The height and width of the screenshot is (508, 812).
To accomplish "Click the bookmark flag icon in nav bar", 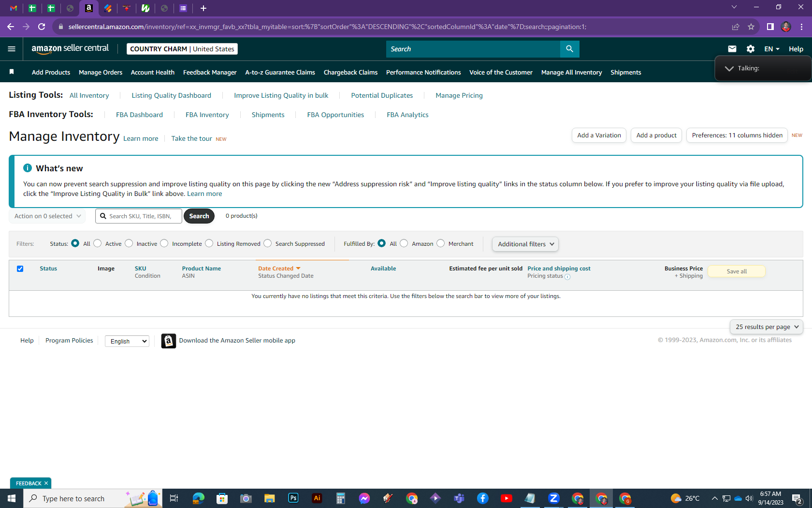I will [x=12, y=72].
